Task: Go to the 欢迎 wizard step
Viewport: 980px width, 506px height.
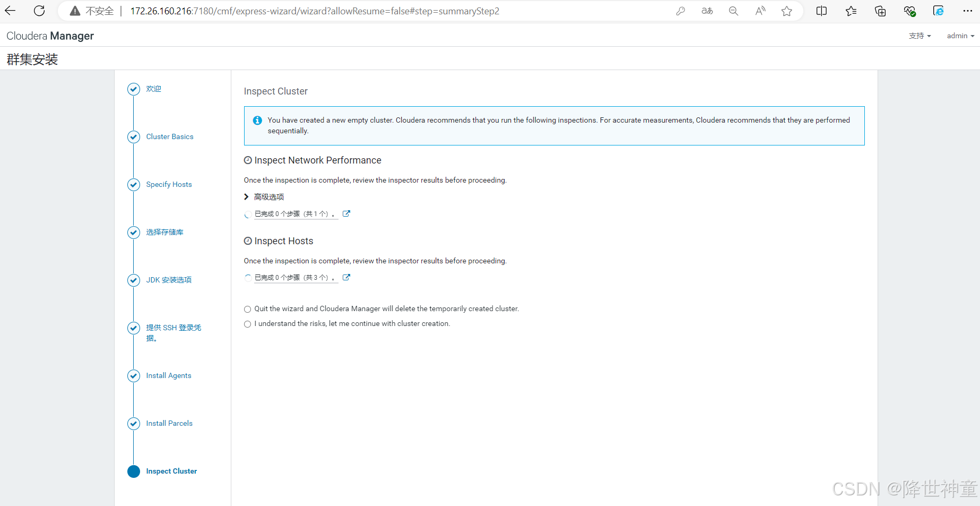Action: coord(154,89)
